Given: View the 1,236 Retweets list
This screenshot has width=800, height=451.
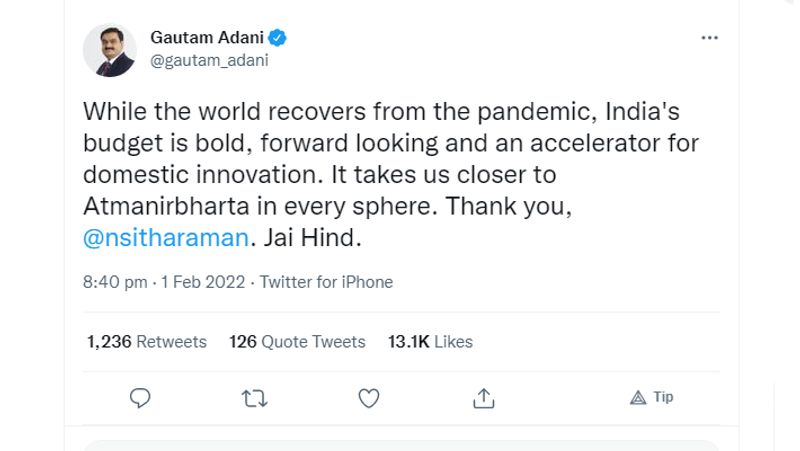Looking at the screenshot, I should tap(147, 342).
